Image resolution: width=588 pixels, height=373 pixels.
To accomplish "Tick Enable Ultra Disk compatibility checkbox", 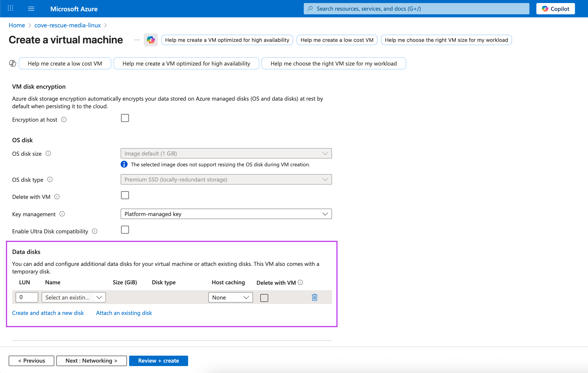I will click(x=125, y=230).
